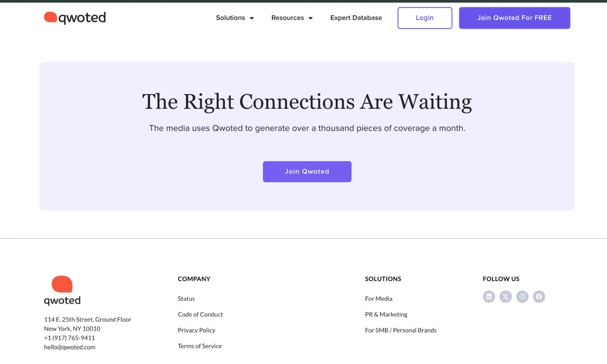
Task: Open the Instagram social icon
Action: (x=522, y=296)
